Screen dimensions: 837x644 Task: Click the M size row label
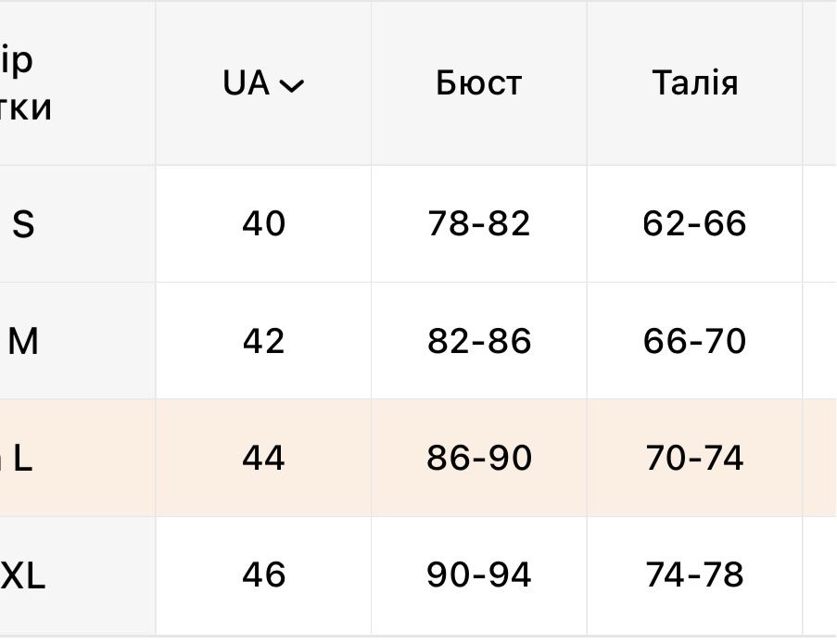[23, 342]
